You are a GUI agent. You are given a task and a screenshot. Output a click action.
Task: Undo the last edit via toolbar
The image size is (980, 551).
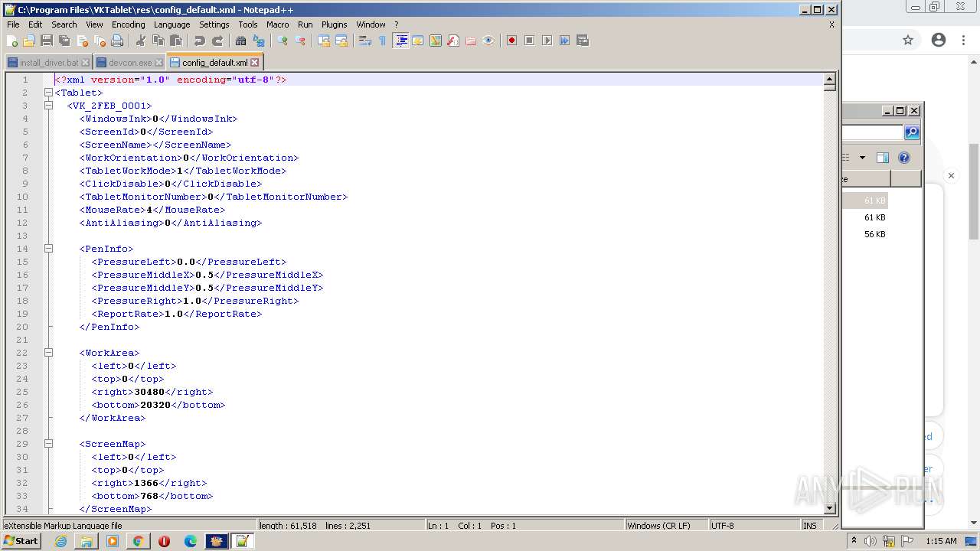tap(200, 41)
